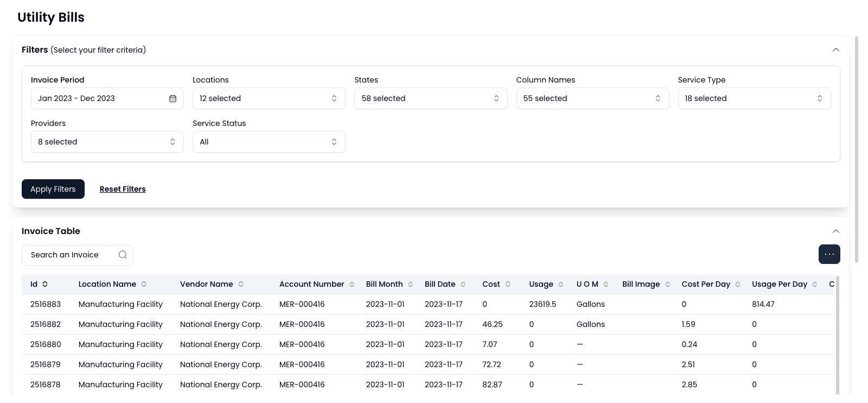
Task: Sort by U O M column
Action: [x=605, y=284]
